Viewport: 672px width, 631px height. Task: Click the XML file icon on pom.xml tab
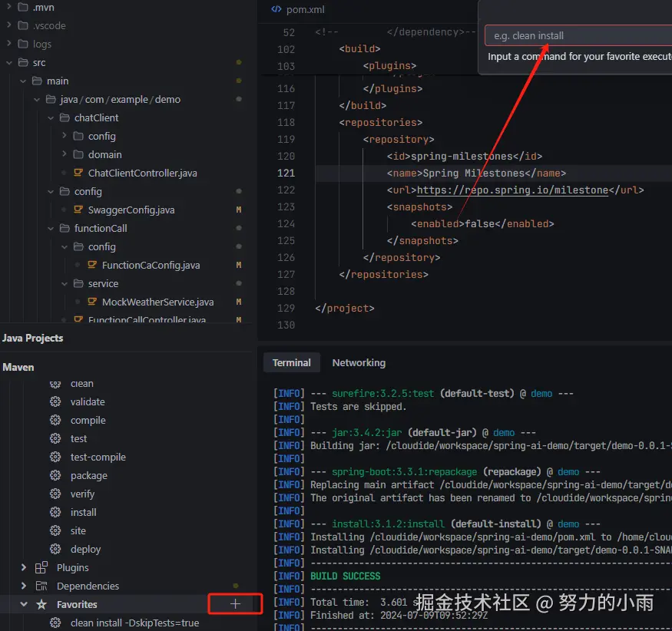tap(276, 9)
